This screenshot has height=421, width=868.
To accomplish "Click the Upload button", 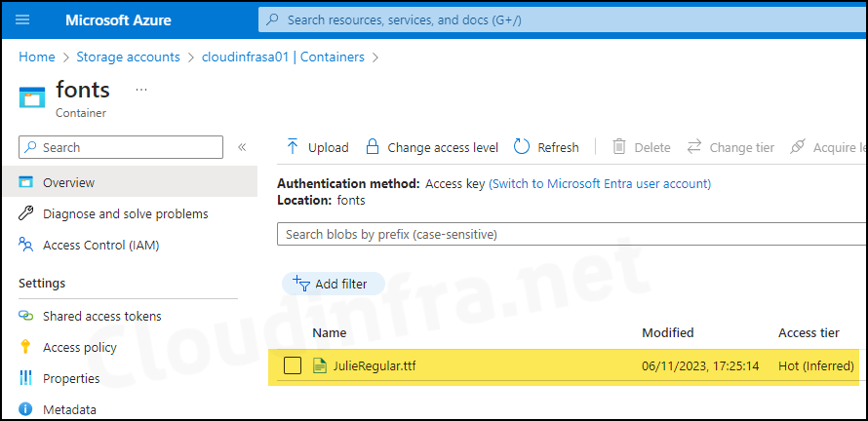I will tap(317, 147).
